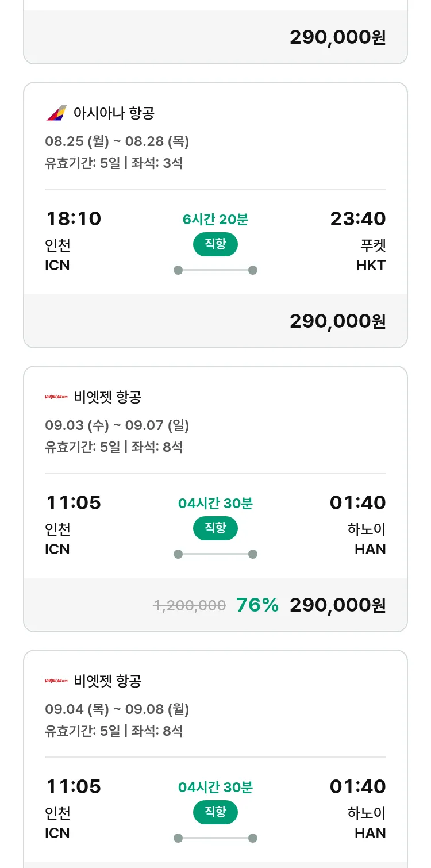Select the 290,000원 price in the topmost card
Image resolution: width=431 pixels, height=868 pixels.
(337, 37)
